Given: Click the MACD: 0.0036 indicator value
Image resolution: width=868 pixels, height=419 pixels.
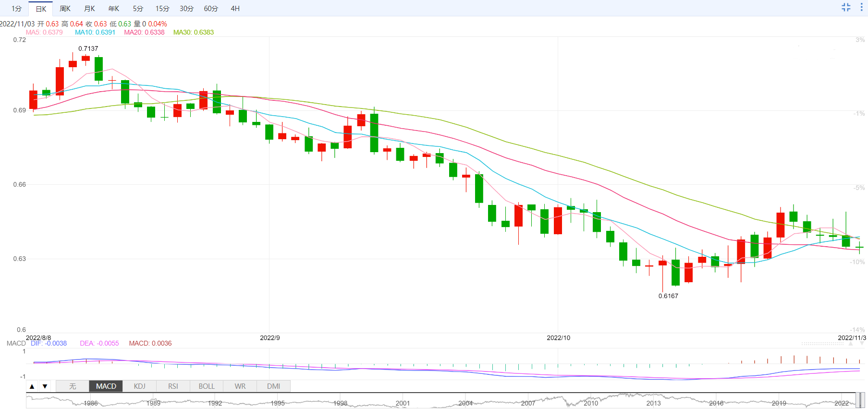Looking at the screenshot, I should [x=150, y=343].
